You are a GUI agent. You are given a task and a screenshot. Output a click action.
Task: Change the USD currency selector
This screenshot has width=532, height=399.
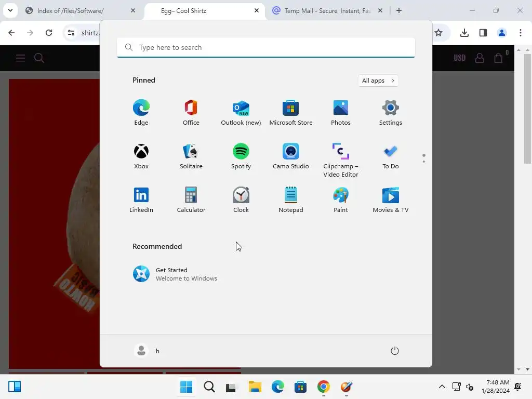point(460,58)
